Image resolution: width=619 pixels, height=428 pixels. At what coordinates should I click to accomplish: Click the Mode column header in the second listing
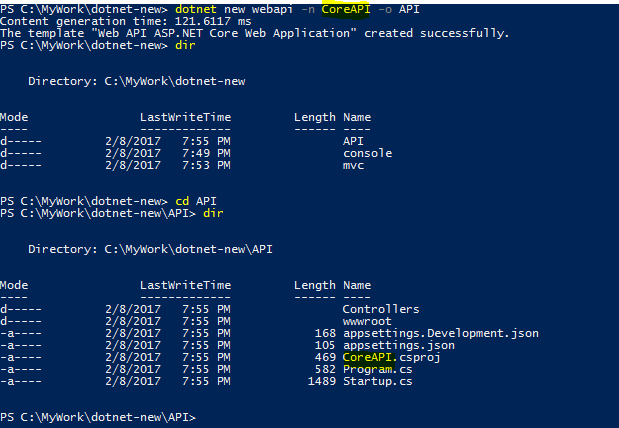15,285
